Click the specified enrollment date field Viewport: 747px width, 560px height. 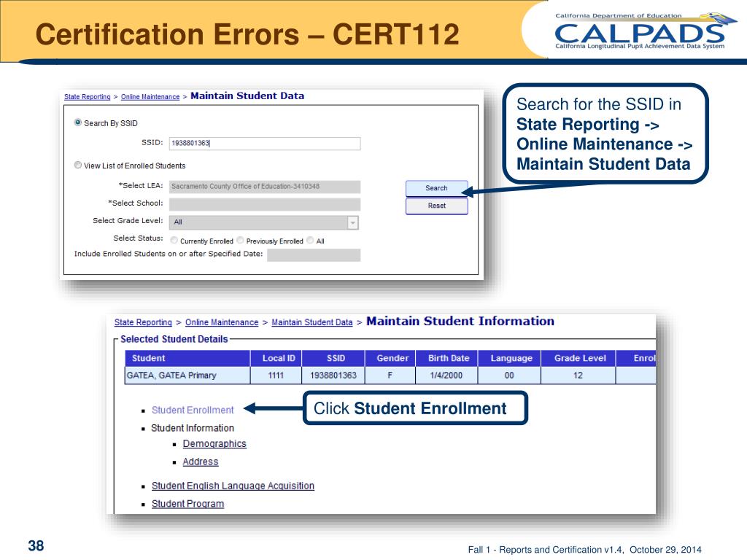[314, 255]
